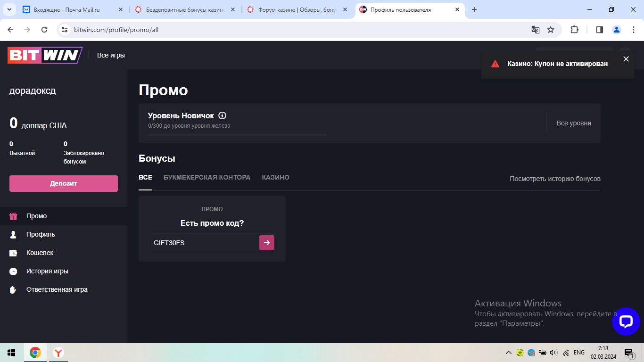Click the Профиль person icon in sidebar

tap(13, 235)
